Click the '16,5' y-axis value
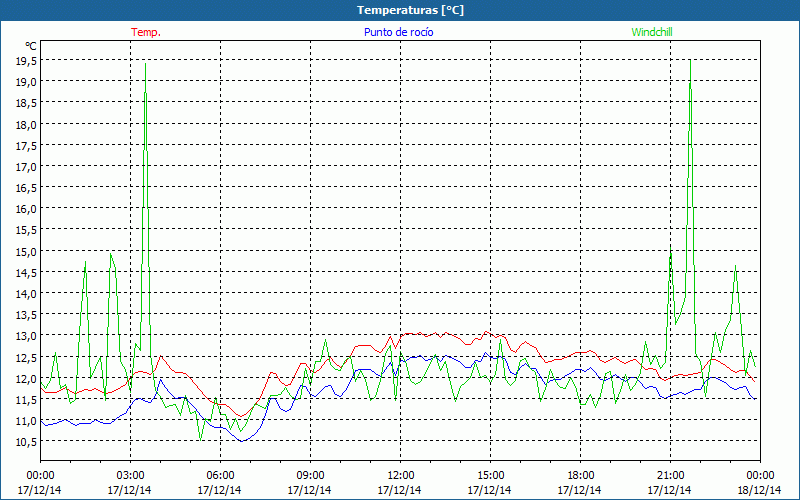The width and height of the screenshot is (800, 500). 27,188
